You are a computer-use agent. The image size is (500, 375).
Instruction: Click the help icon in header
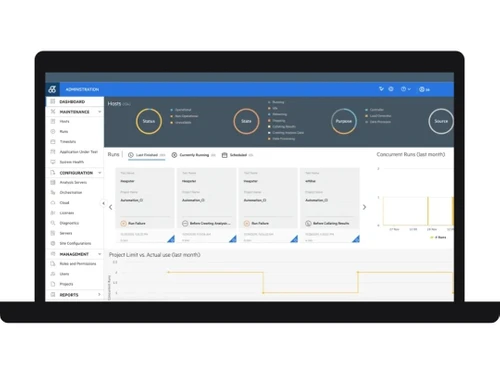pos(403,89)
